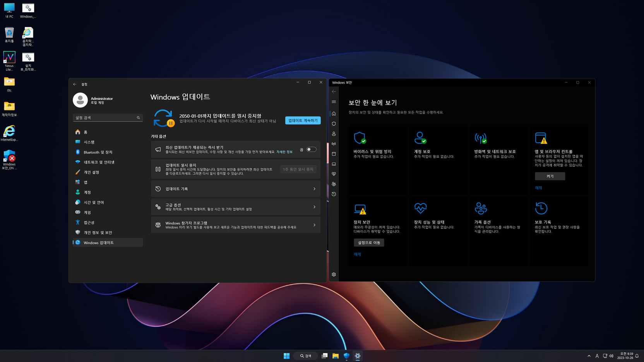
Task: Open Protection history clock sidebar icon
Action: pos(334,194)
